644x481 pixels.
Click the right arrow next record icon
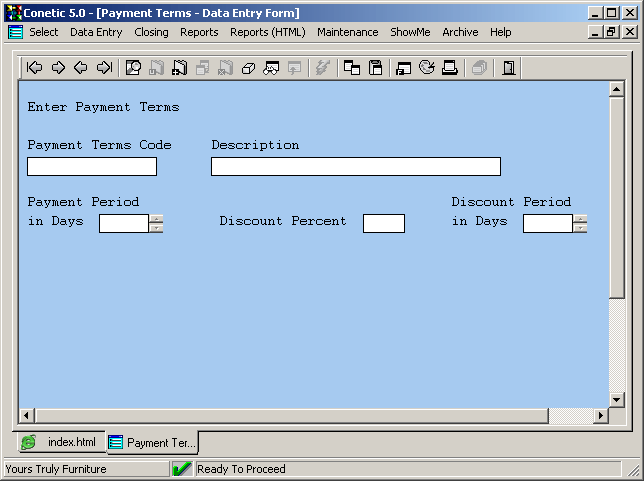pos(58,68)
